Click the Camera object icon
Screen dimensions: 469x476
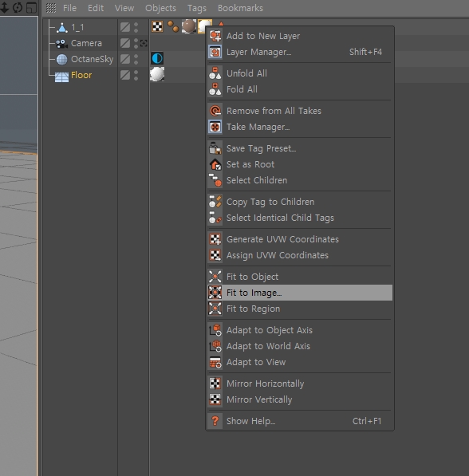tap(62, 44)
